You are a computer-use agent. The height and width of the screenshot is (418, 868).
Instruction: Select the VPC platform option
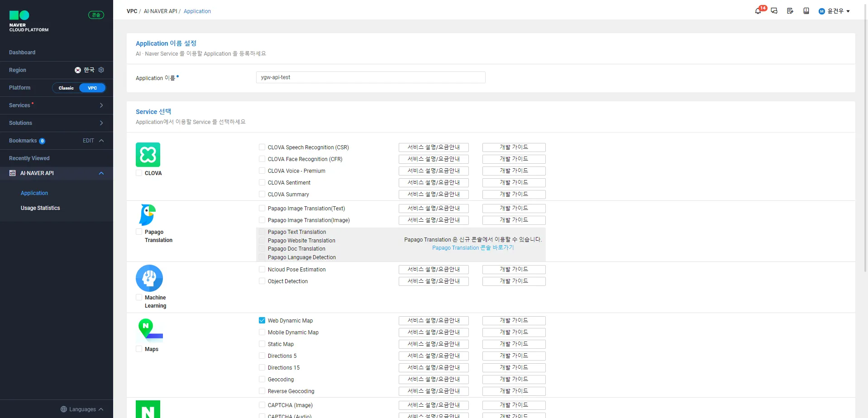[92, 88]
